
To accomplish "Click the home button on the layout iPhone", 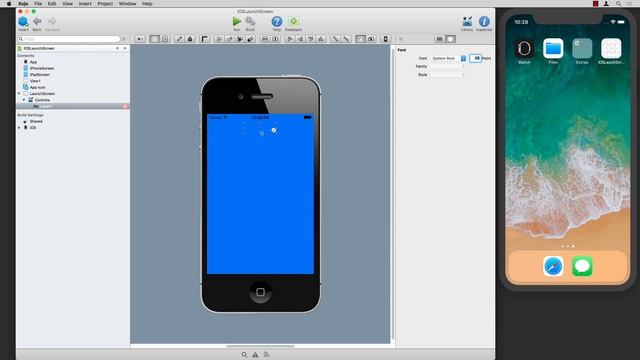I will (x=260, y=292).
